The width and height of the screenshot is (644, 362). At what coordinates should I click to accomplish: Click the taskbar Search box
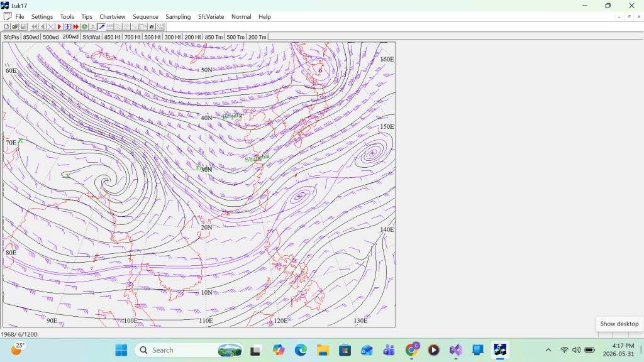tap(189, 350)
